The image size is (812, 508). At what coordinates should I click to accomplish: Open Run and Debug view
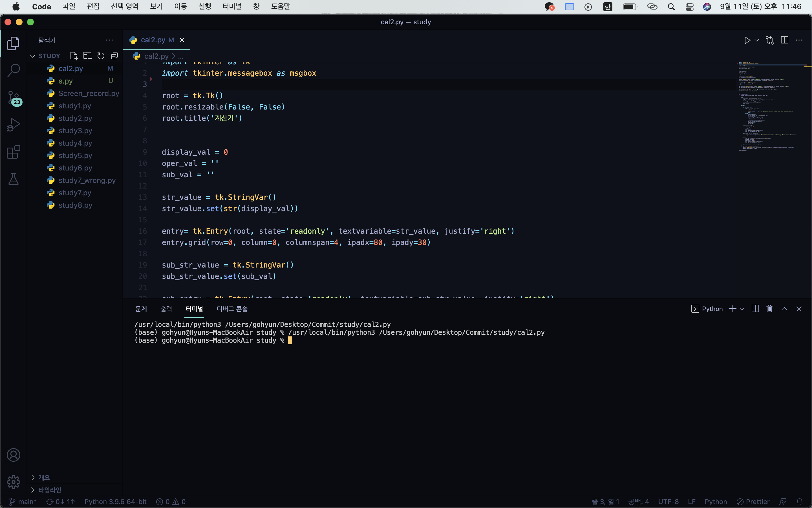click(14, 125)
